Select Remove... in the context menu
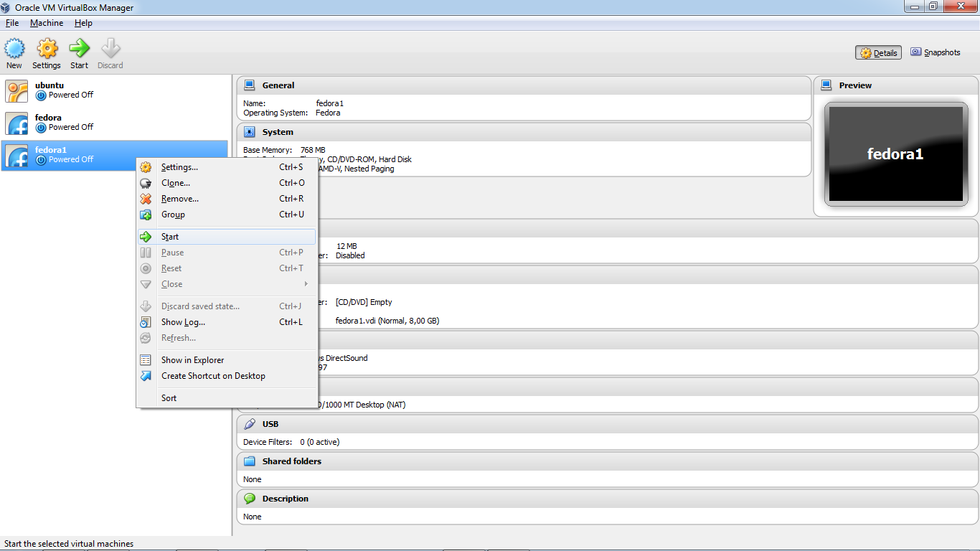980x551 pixels. tap(227, 199)
